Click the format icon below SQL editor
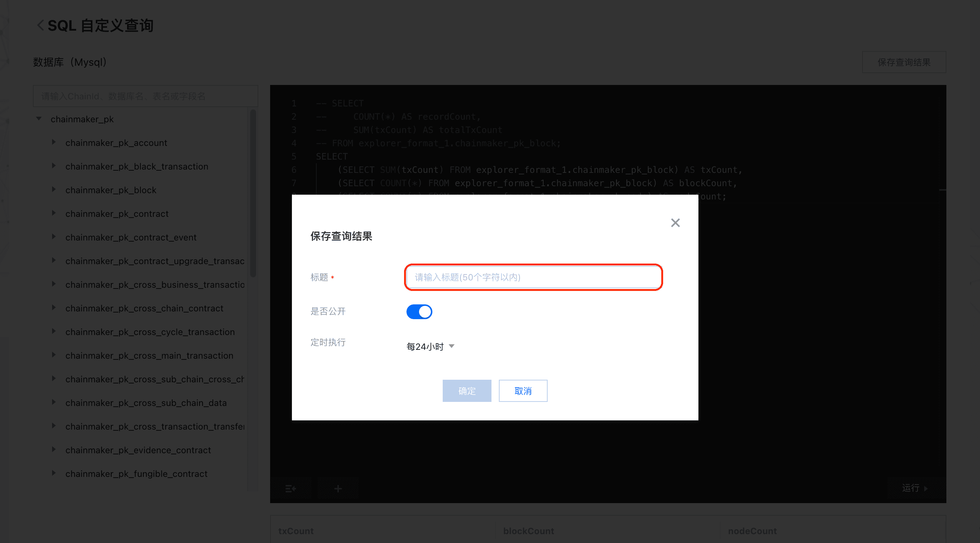980x543 pixels. (290, 488)
